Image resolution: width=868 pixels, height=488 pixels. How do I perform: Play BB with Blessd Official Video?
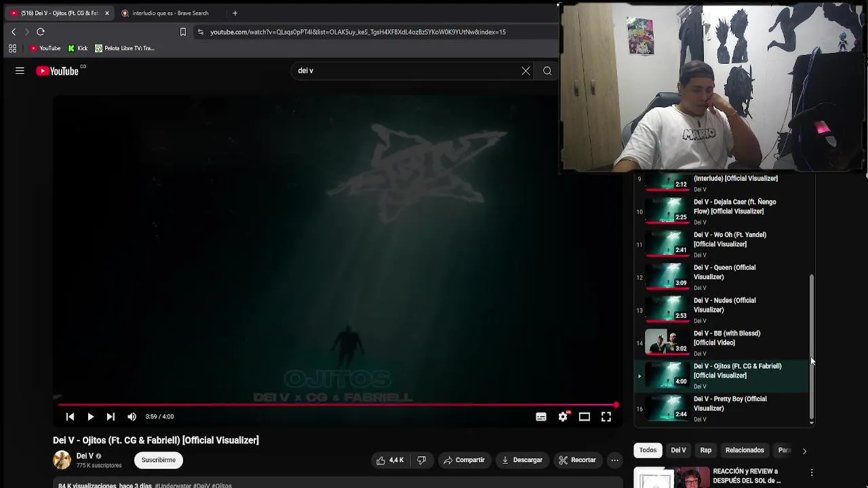(x=723, y=343)
